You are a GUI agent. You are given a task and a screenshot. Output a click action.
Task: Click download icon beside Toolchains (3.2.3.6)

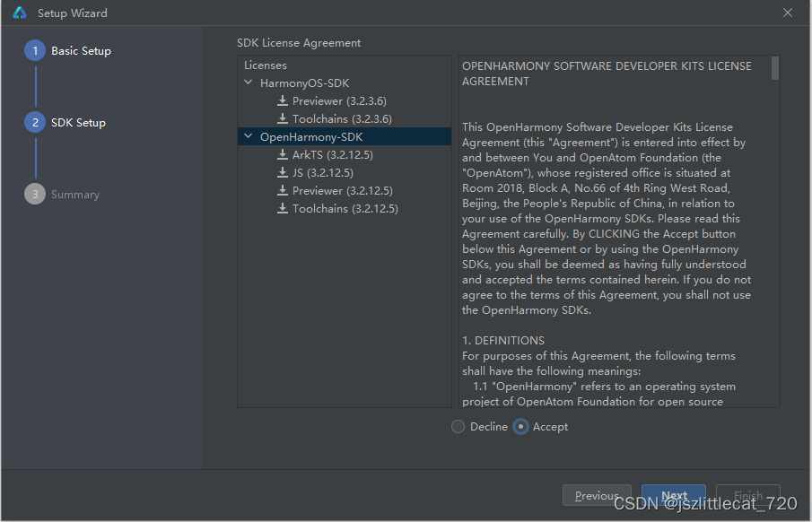[283, 118]
